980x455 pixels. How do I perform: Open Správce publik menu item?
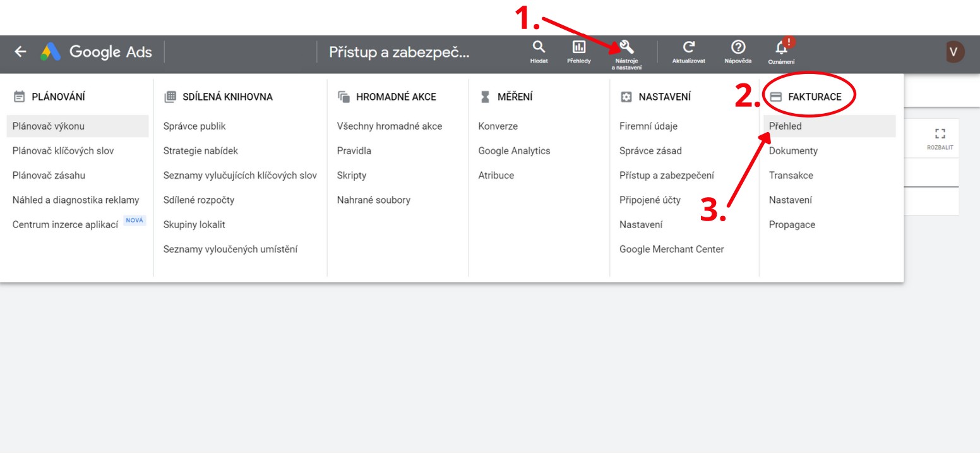coord(194,126)
